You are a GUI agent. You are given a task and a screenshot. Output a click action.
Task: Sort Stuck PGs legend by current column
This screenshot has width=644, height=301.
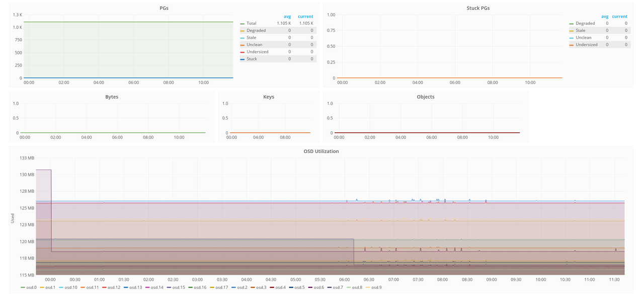pos(619,17)
